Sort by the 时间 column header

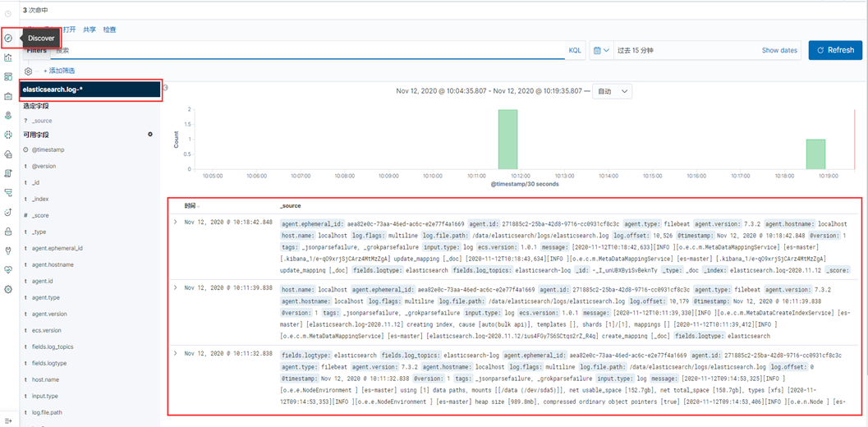[x=192, y=205]
